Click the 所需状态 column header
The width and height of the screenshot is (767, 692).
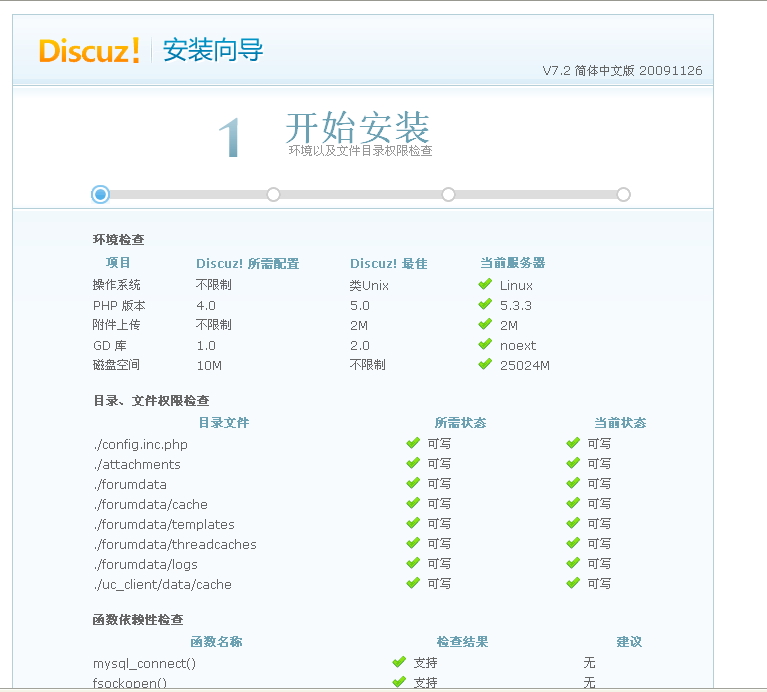click(460, 423)
